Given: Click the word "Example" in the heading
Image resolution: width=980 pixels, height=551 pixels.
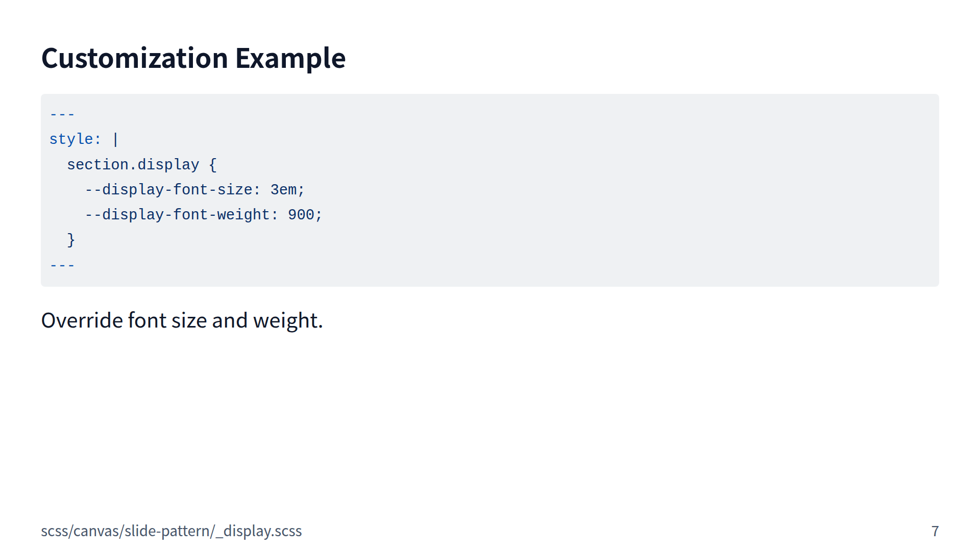Looking at the screenshot, I should click(x=290, y=58).
